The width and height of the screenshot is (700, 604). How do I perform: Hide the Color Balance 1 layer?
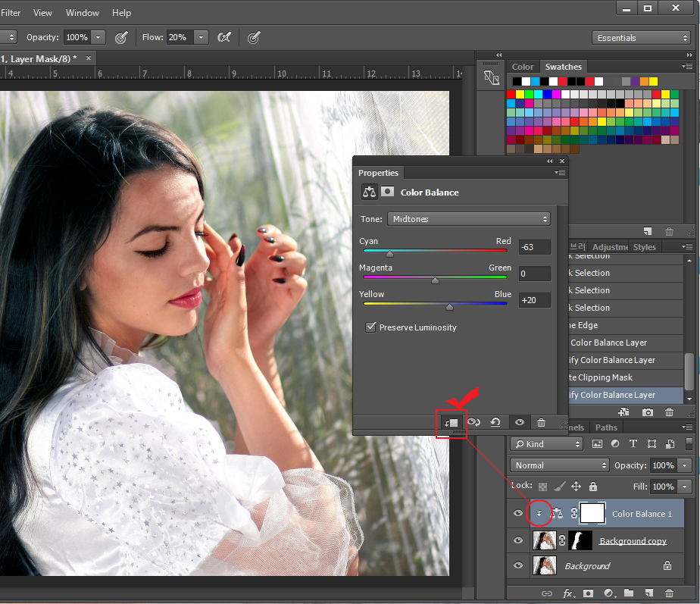(518, 513)
